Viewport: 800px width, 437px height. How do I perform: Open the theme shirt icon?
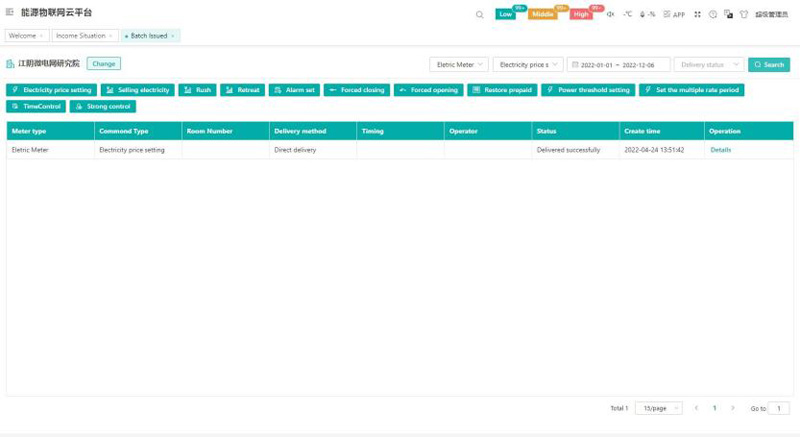pyautogui.click(x=743, y=15)
